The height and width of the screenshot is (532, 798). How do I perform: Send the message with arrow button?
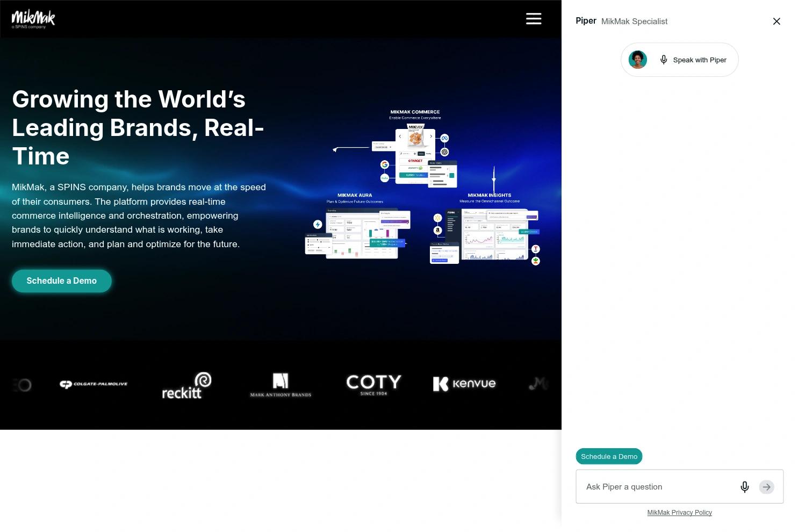click(766, 487)
